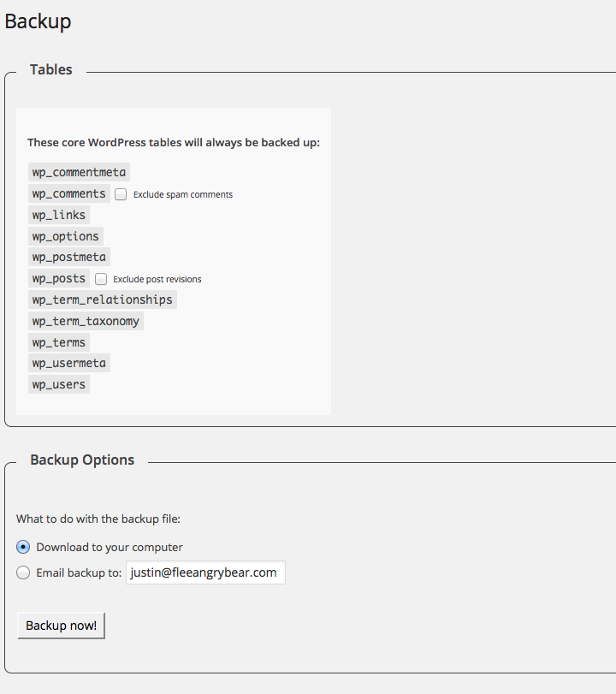The width and height of the screenshot is (616, 694).
Task: Click the Tables section legend
Action: [51, 70]
